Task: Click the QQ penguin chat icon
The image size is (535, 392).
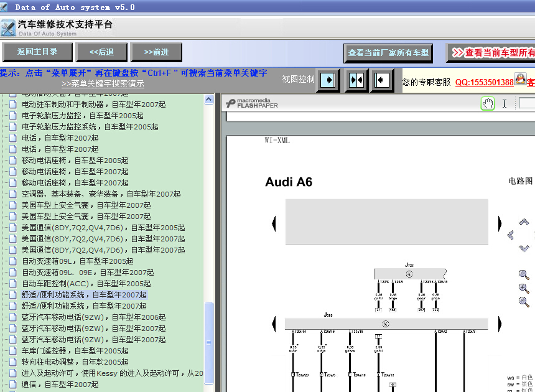Action: pos(520,79)
